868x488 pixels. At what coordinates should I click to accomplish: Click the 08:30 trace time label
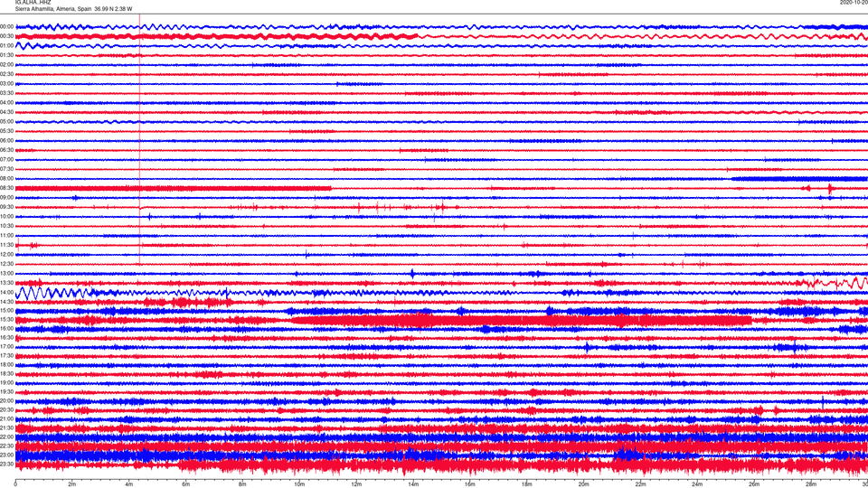[7, 188]
